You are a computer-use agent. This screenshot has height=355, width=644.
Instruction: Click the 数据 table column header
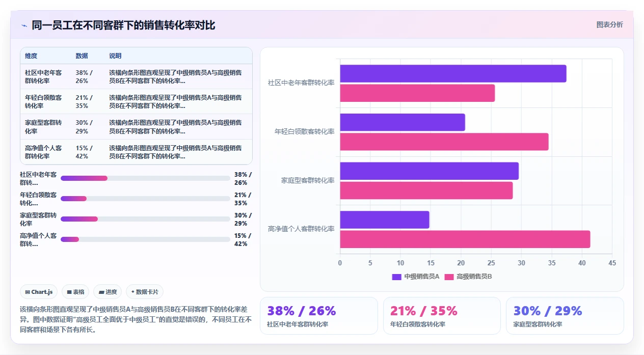82,56
